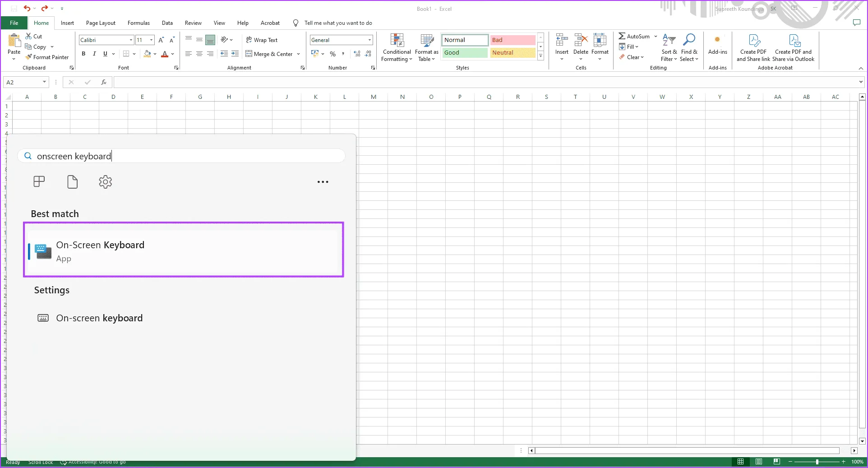This screenshot has width=868, height=468.
Task: Switch to the Formulas tab
Action: [139, 23]
